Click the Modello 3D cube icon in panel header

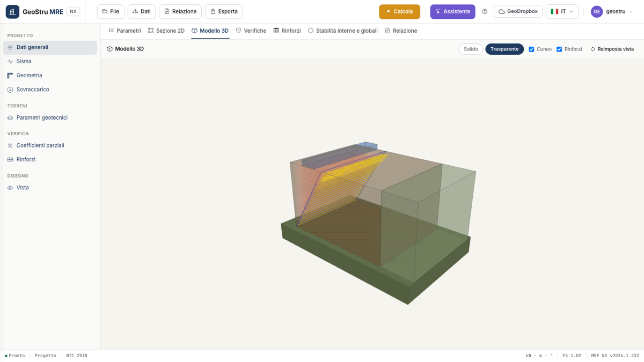[109, 49]
